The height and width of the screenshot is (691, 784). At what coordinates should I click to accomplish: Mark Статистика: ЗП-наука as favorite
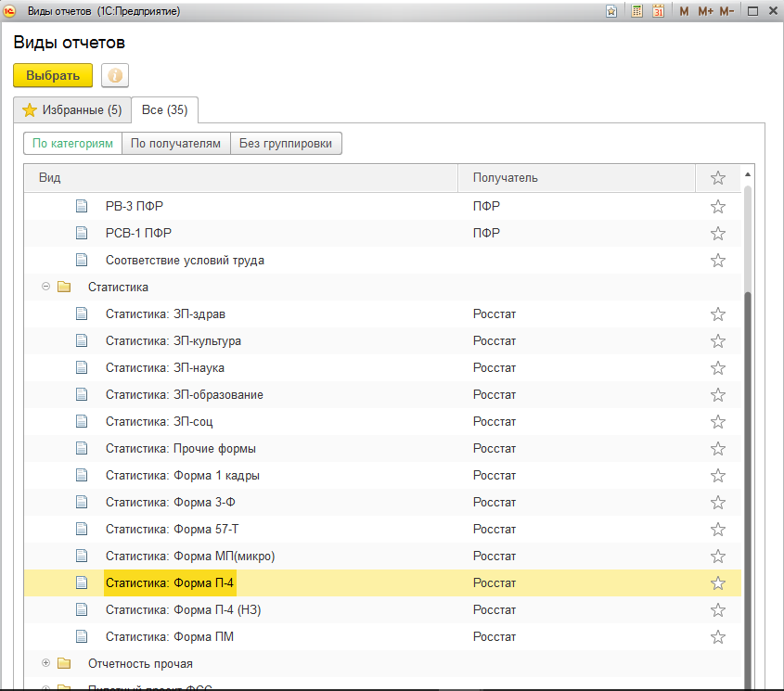(718, 368)
